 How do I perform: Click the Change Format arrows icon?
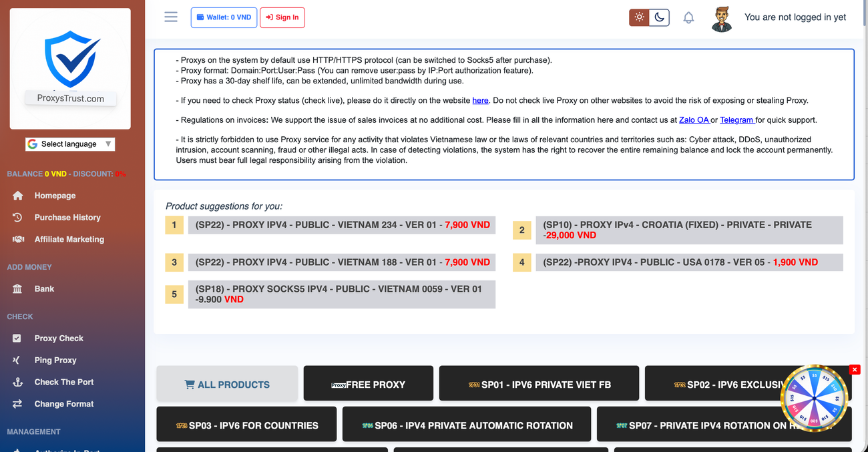click(x=17, y=404)
